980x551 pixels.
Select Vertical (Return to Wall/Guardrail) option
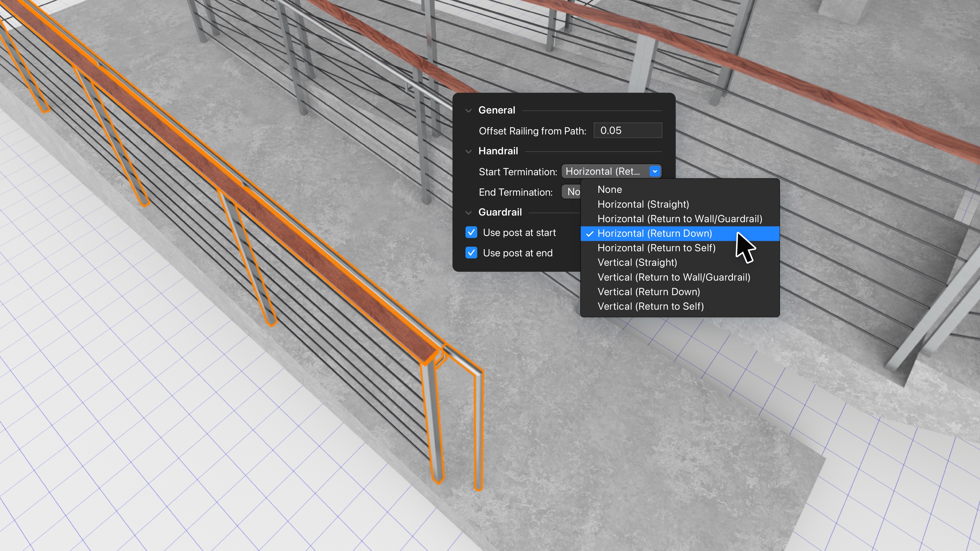[673, 277]
